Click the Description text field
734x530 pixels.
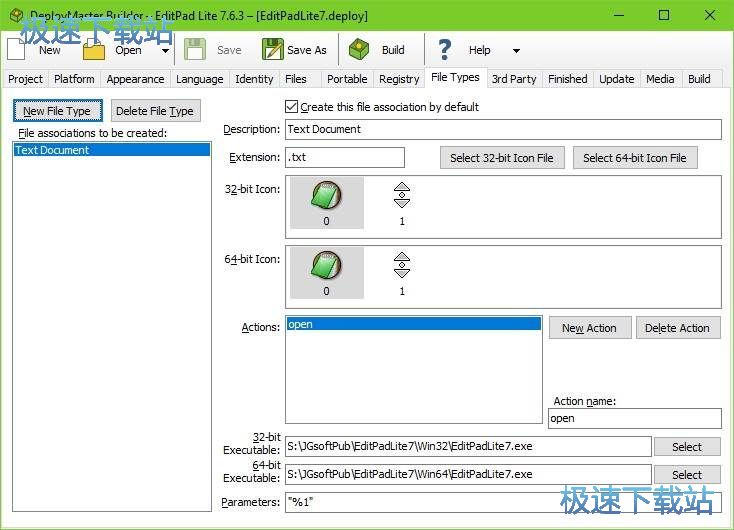pyautogui.click(x=503, y=129)
